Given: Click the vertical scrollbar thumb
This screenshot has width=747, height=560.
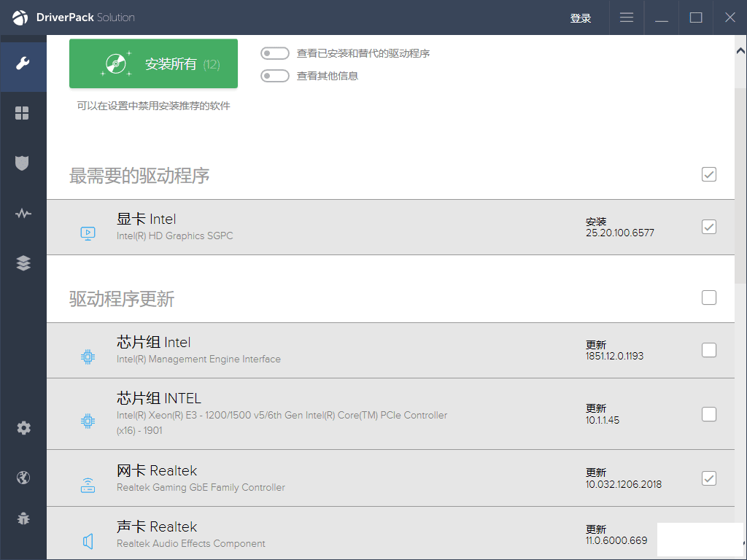Looking at the screenshot, I should click(x=741, y=186).
